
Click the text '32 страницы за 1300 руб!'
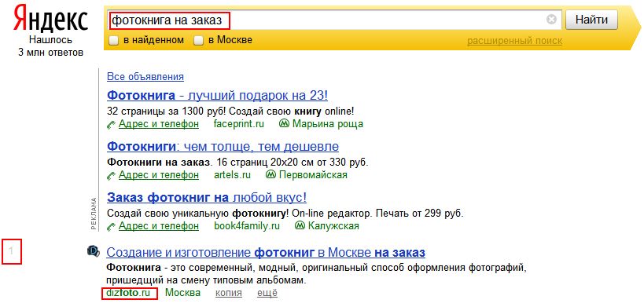pos(167,111)
